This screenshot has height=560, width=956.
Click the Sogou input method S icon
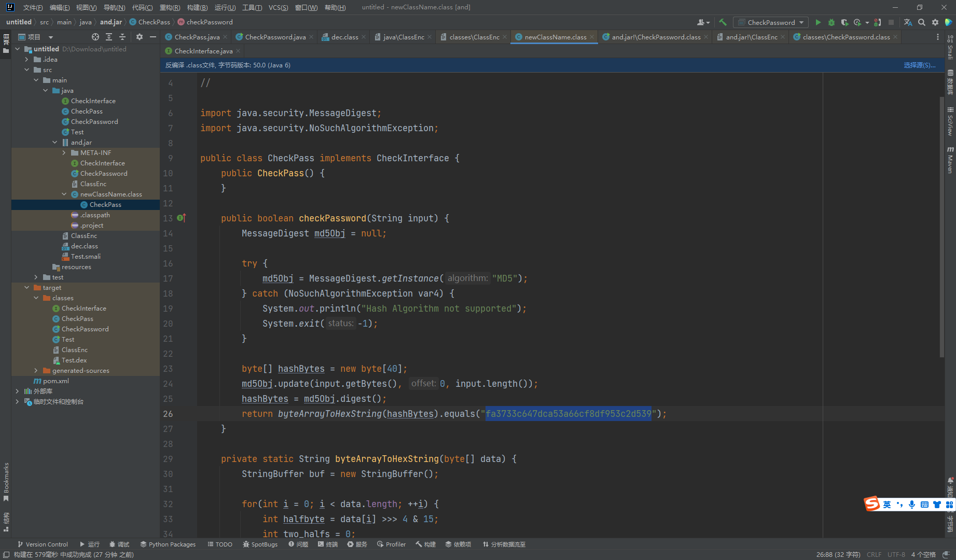(872, 503)
